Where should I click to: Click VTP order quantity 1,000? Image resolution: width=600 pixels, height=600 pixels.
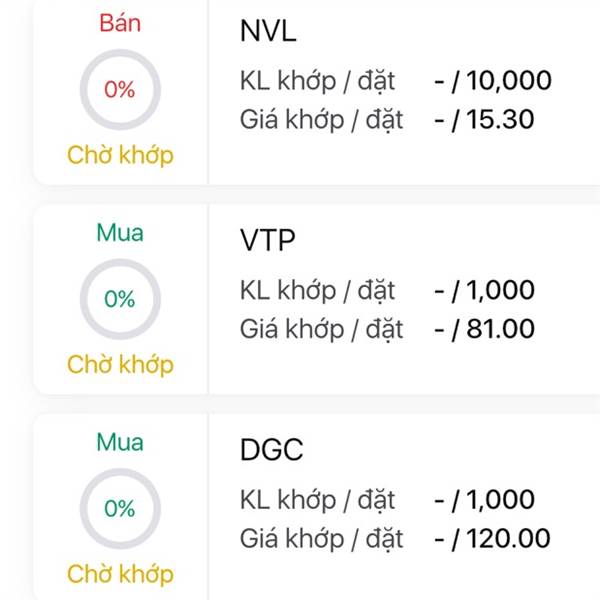coord(501,290)
